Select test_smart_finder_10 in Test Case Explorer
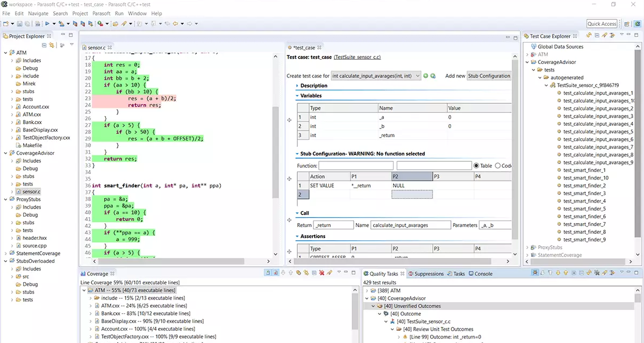644x343 pixels. pyautogui.click(x=586, y=178)
